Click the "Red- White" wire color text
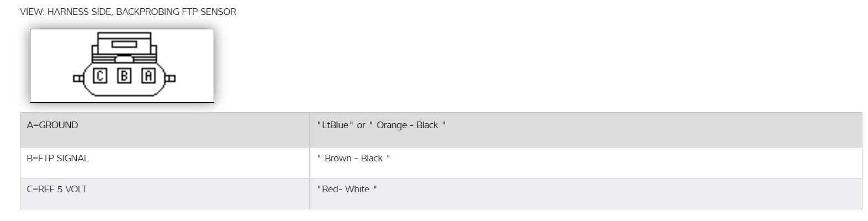This screenshot has height=221, width=868. tap(346, 190)
